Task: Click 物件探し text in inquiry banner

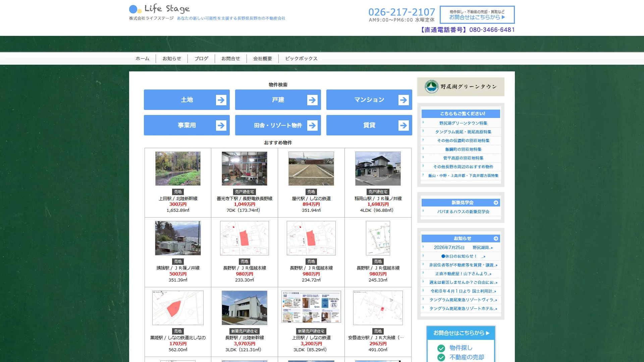Action: 461,348
